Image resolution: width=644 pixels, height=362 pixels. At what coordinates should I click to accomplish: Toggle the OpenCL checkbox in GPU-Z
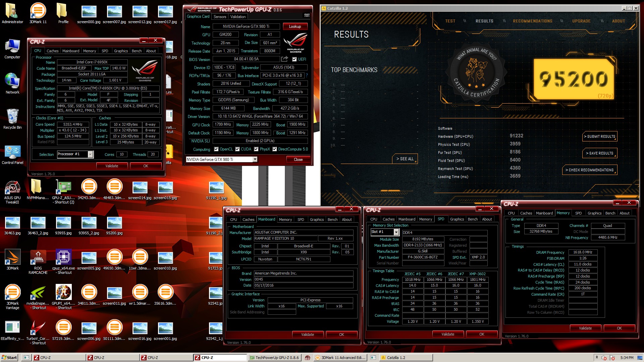tap(216, 149)
